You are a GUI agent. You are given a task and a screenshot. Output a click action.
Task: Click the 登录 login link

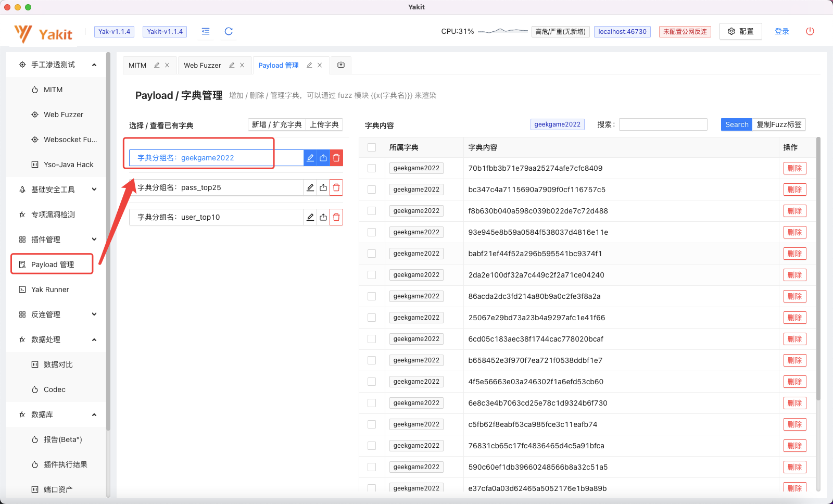[x=782, y=31]
